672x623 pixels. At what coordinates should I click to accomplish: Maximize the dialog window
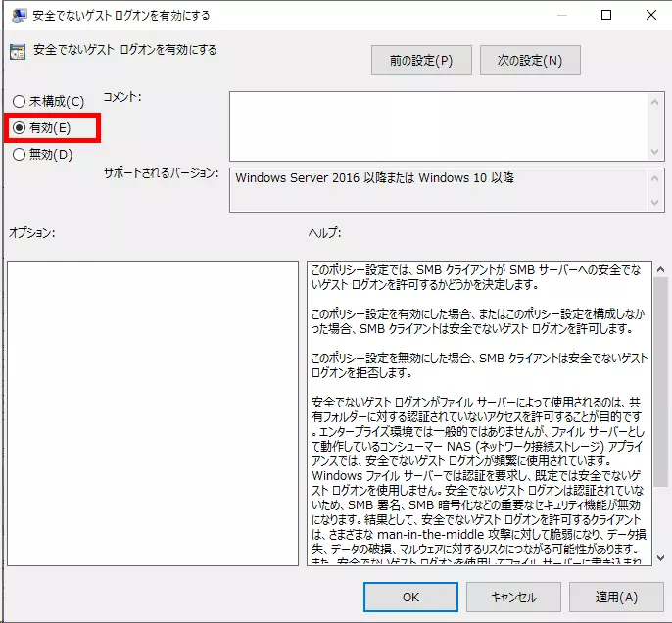coord(606,15)
